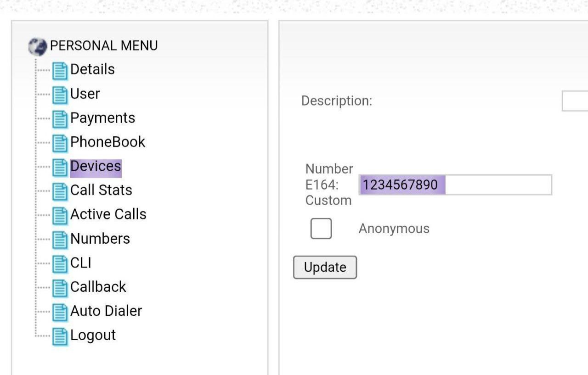The image size is (588, 375).
Task: Open the PhoneBook menu entry
Action: [107, 142]
